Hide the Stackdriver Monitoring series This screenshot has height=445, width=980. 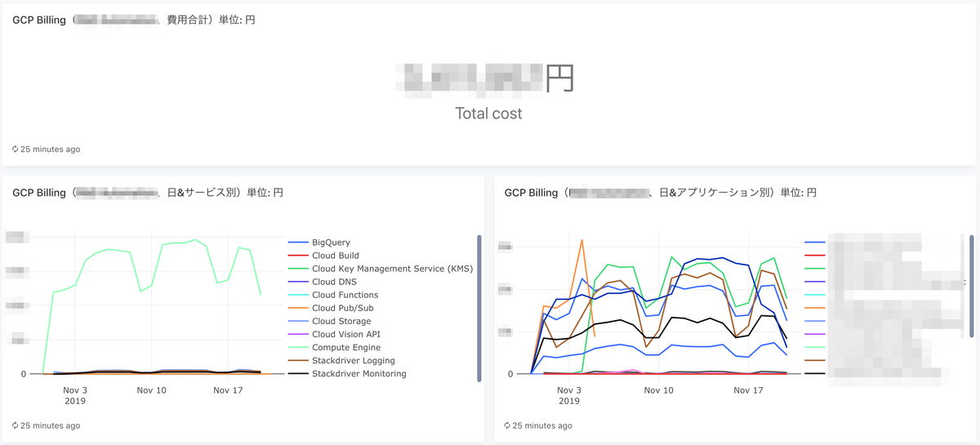point(347,373)
